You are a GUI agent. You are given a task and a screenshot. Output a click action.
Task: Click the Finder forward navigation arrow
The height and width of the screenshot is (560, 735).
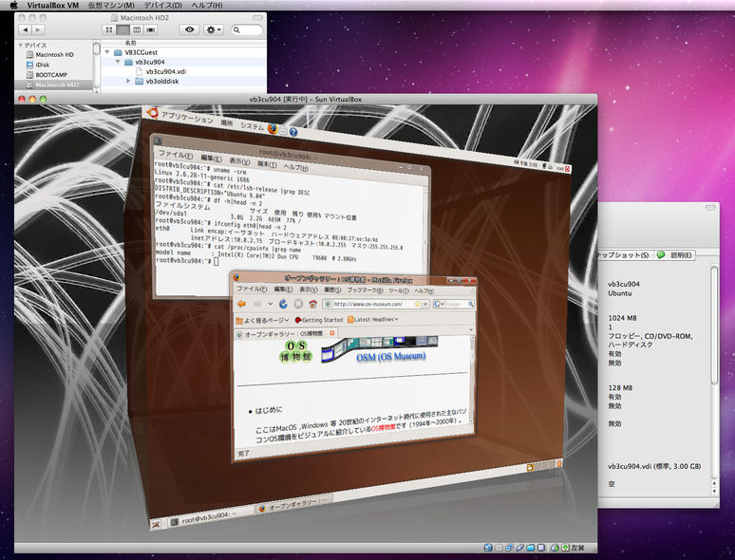tap(38, 29)
